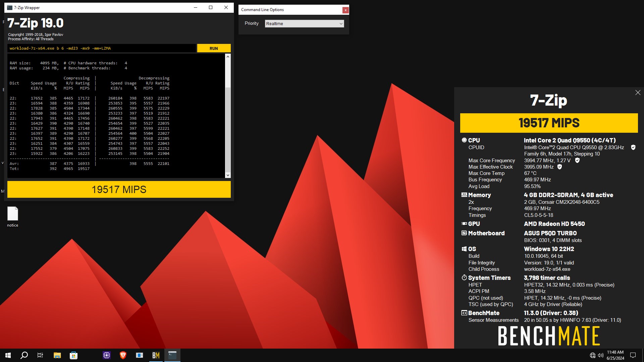This screenshot has width=644, height=362.
Task: Click the ASUS P5QD TURBO motherboard text
Action: click(x=550, y=233)
